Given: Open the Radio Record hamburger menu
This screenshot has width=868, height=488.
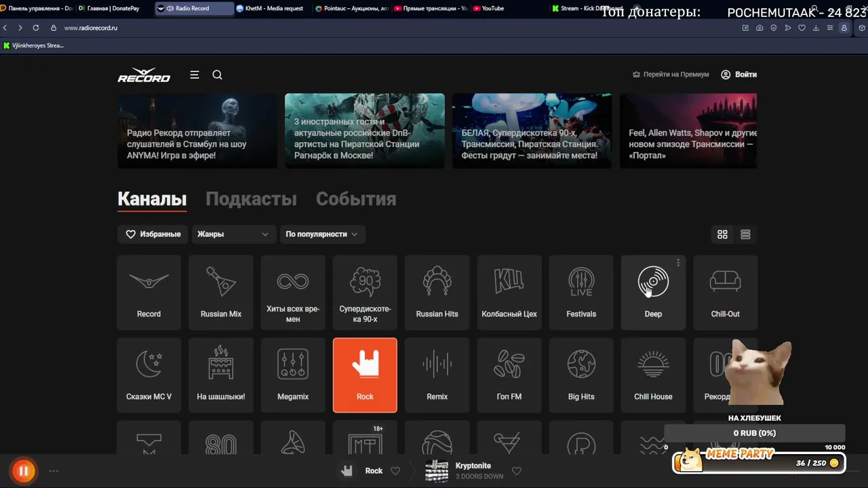Looking at the screenshot, I should [195, 75].
